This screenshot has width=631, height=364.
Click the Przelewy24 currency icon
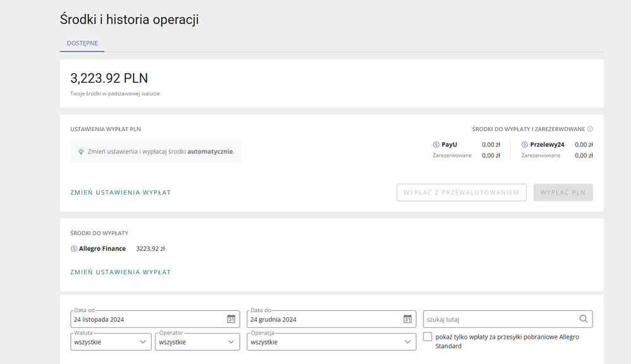525,145
